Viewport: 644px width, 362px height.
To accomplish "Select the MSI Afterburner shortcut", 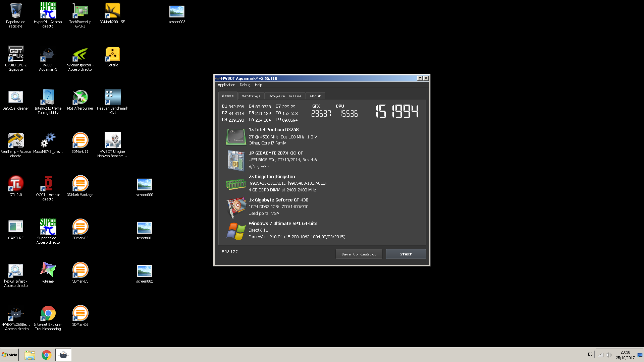I will pyautogui.click(x=80, y=100).
